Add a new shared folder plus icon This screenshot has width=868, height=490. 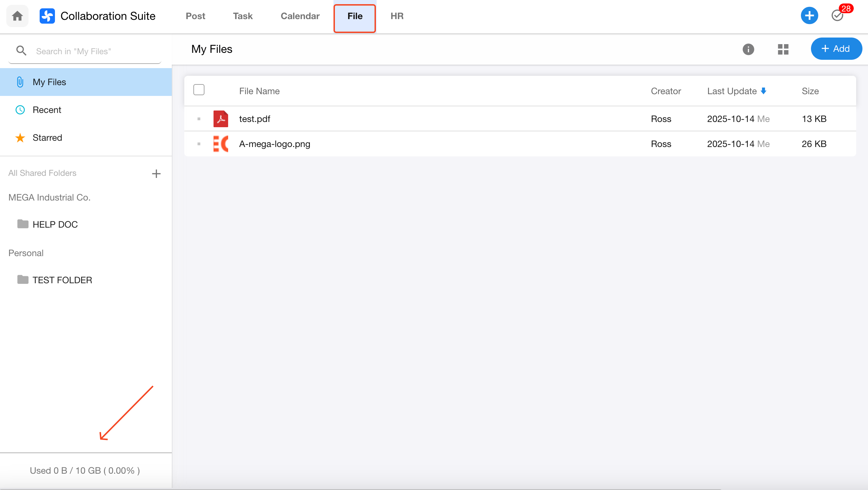point(156,173)
